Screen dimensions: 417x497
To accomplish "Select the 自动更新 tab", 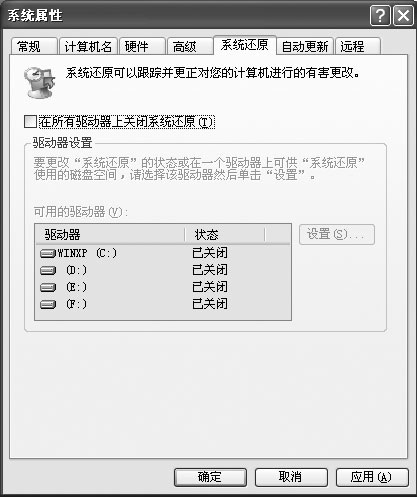I will pos(305,46).
